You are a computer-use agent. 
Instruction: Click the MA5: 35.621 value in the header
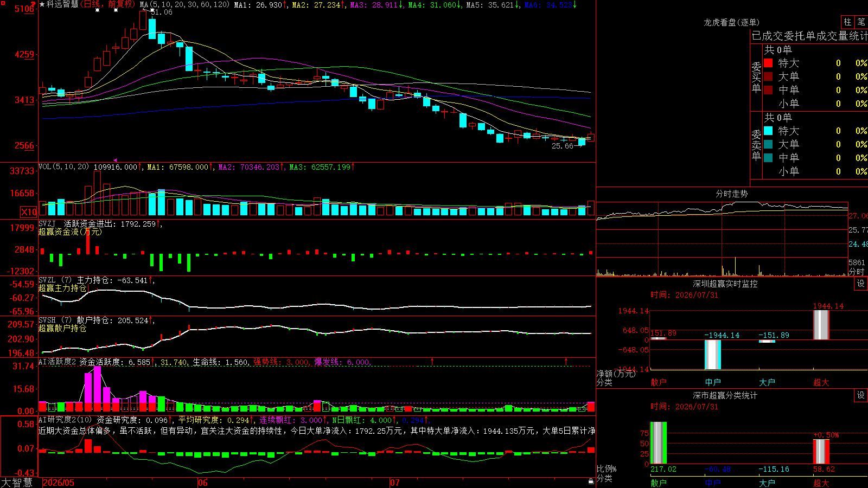click(x=493, y=5)
